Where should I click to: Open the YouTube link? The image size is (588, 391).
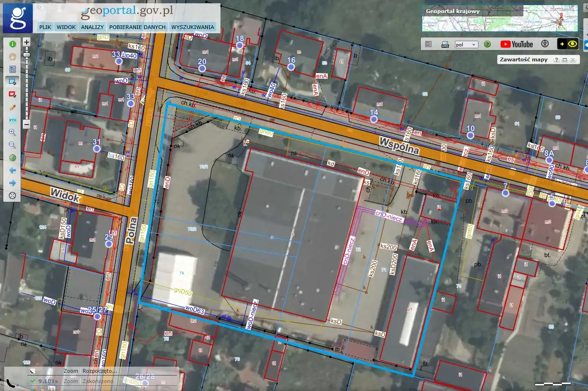point(516,44)
